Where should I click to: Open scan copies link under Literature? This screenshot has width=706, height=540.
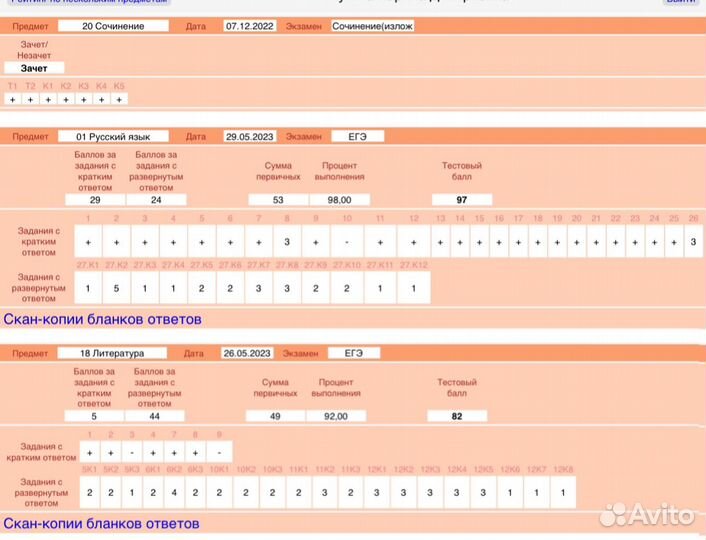pos(101,523)
